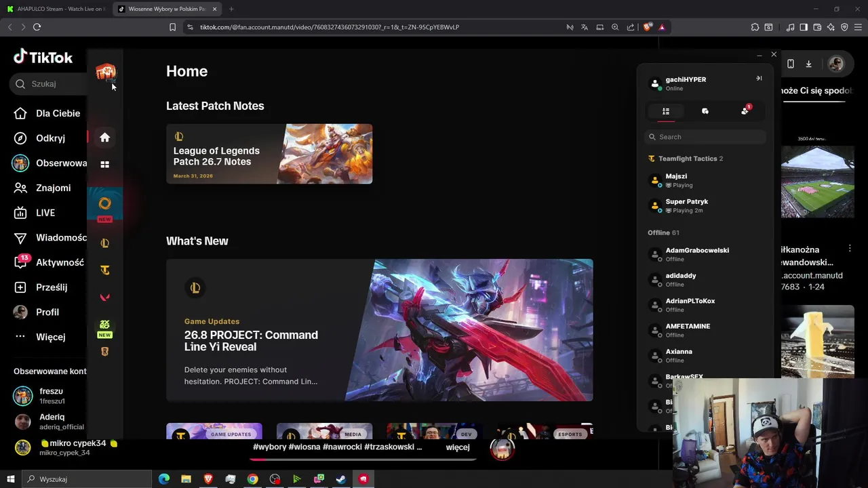
Task: Open the browser translate icon
Action: click(x=585, y=27)
